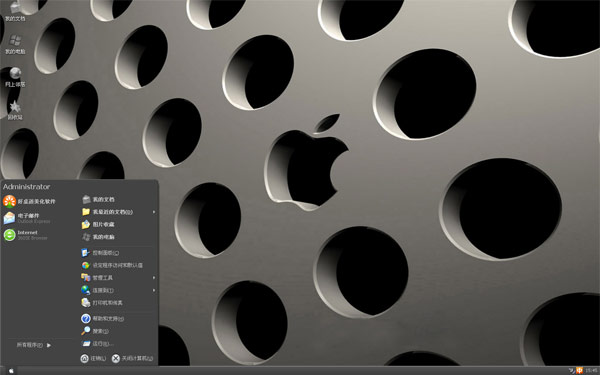
Task: Open 网上邻居 desktop icon
Action: [15, 76]
